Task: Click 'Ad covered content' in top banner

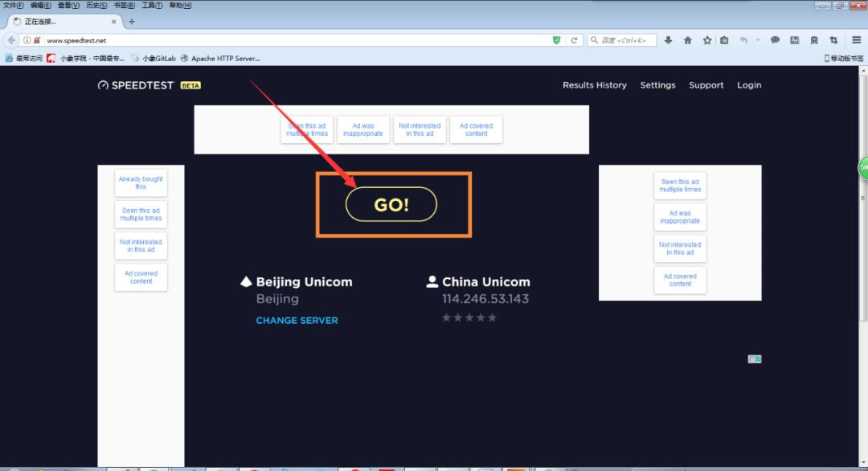Action: [x=476, y=129]
